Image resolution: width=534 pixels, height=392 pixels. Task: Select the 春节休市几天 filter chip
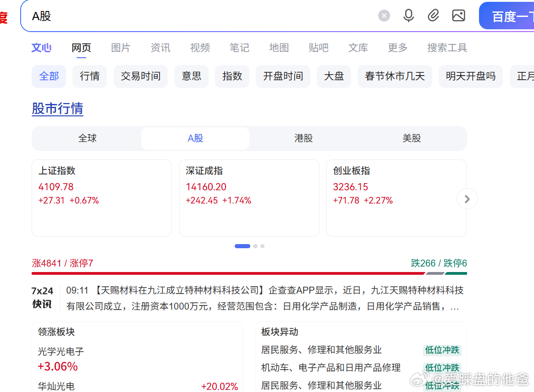[395, 76]
